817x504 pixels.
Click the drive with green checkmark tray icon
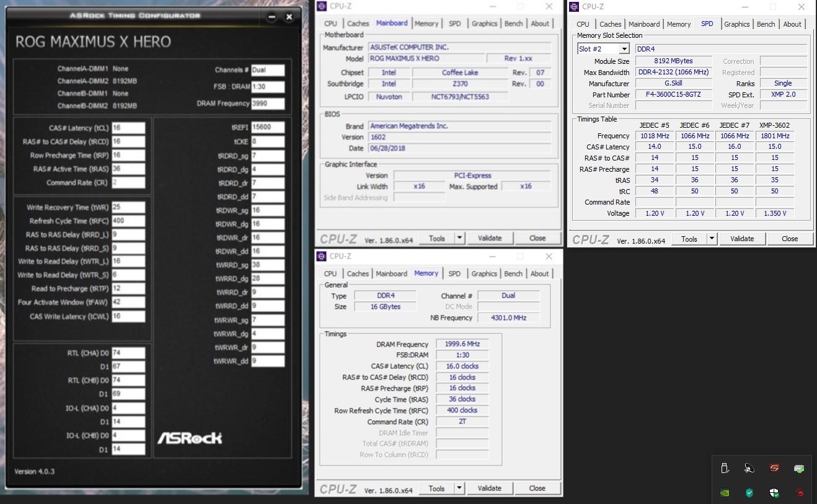pyautogui.click(x=799, y=469)
